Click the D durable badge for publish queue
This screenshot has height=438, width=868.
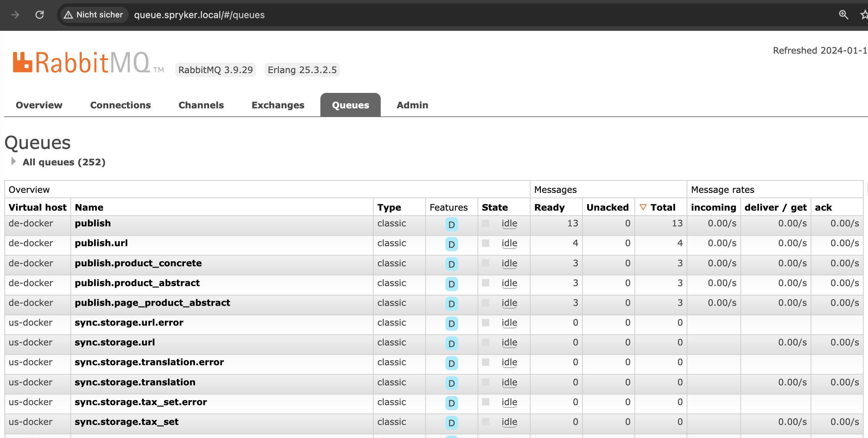[451, 225]
